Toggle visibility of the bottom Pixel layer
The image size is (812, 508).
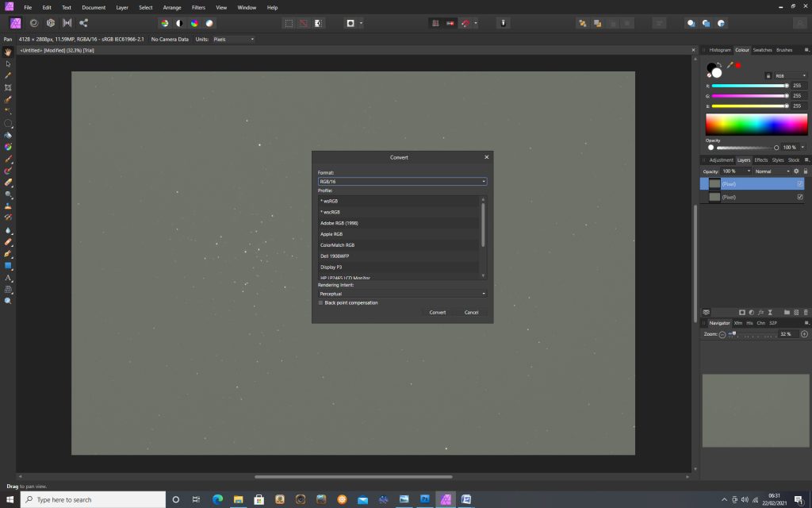799,197
